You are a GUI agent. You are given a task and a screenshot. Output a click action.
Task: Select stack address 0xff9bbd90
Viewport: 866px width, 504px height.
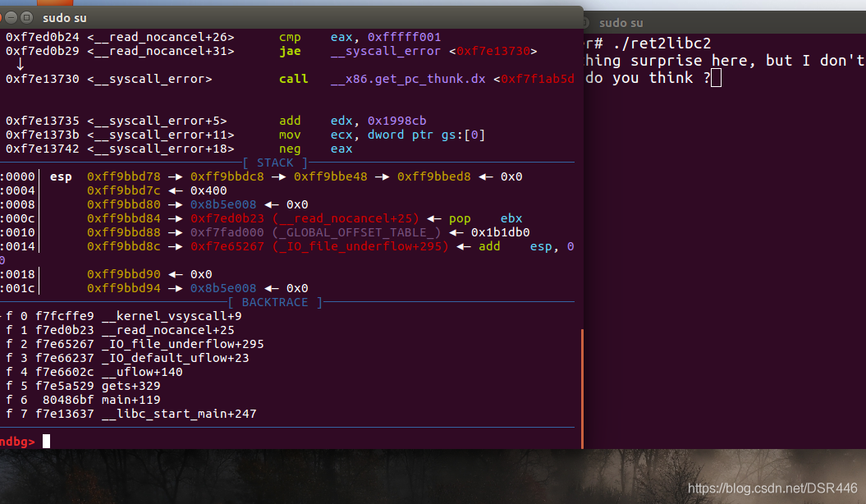tap(124, 274)
